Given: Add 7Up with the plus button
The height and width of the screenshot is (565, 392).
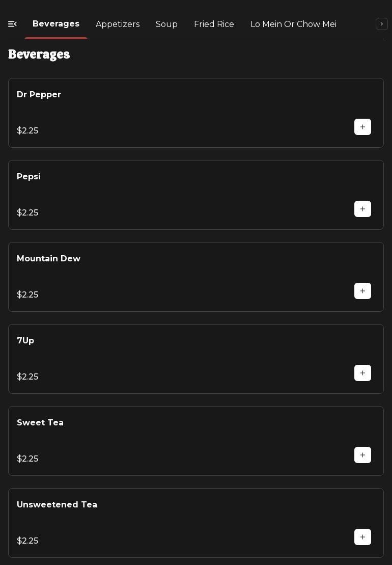Looking at the screenshot, I should 362,373.
